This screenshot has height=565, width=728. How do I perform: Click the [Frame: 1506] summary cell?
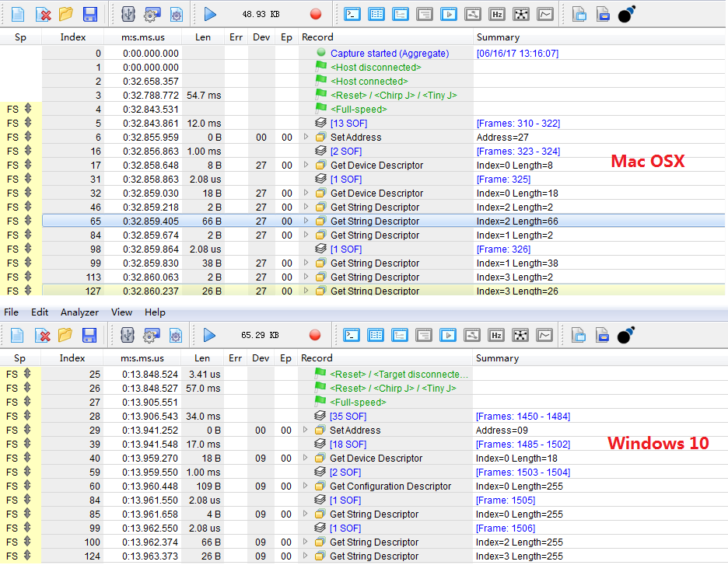click(x=505, y=528)
